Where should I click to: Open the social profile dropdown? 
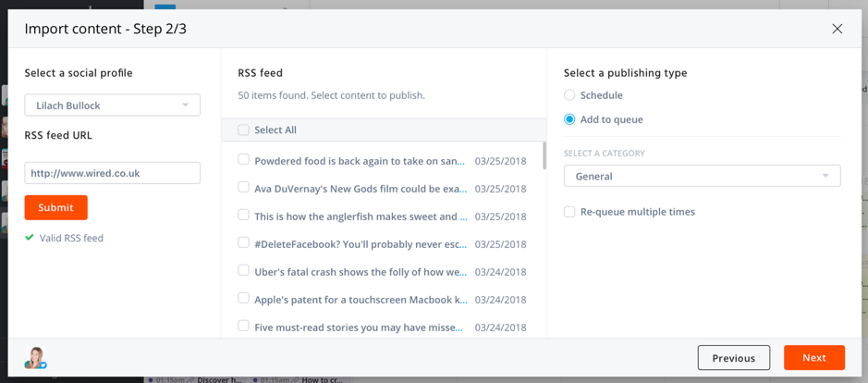[x=112, y=105]
